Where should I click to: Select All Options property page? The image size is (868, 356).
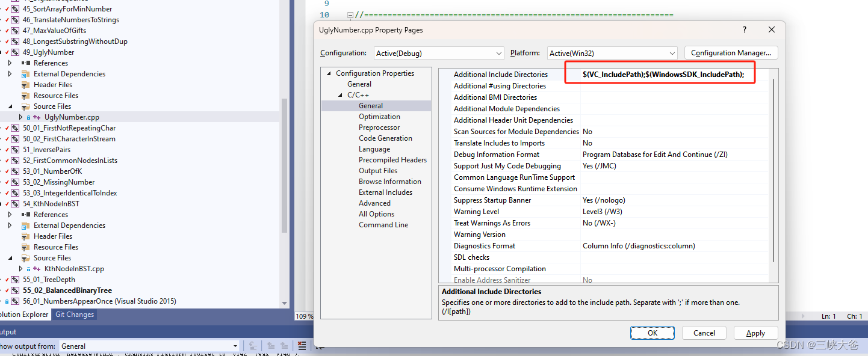(x=377, y=214)
